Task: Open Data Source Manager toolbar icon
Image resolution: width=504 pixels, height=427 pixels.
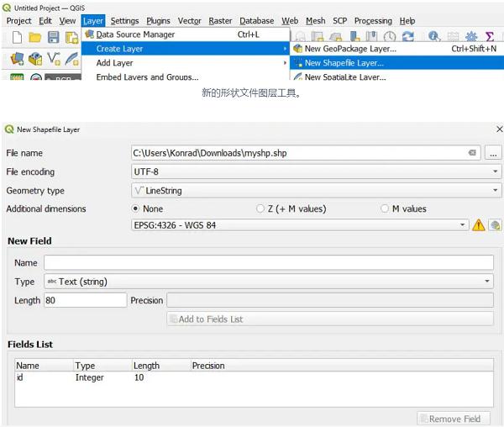Action: coord(17,59)
